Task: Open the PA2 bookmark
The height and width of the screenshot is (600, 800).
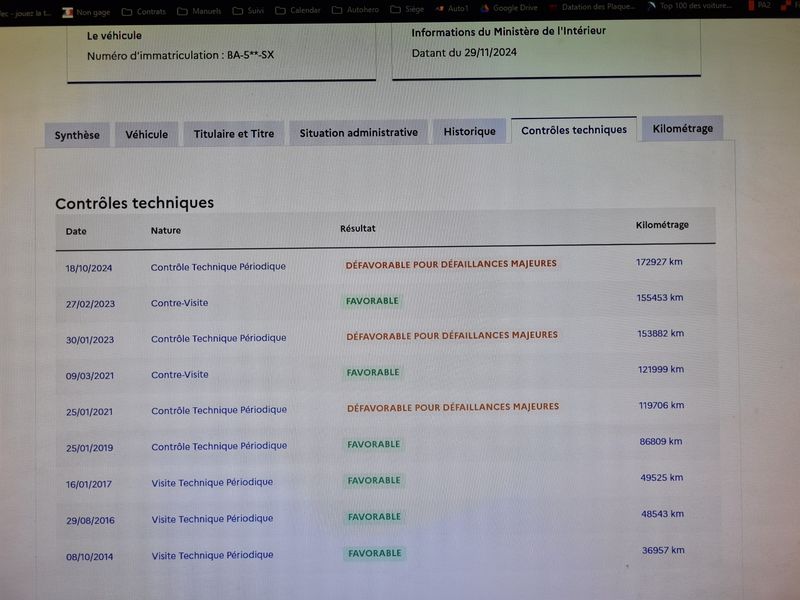Action: tap(759, 5)
